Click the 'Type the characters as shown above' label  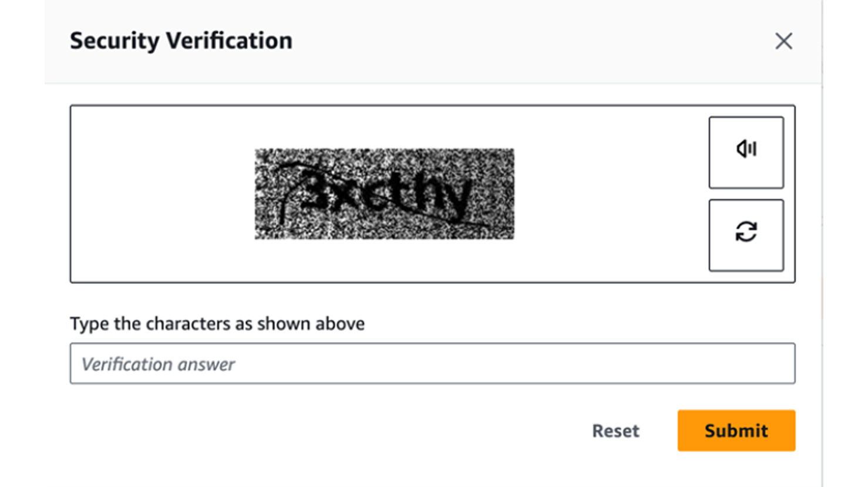[217, 323]
